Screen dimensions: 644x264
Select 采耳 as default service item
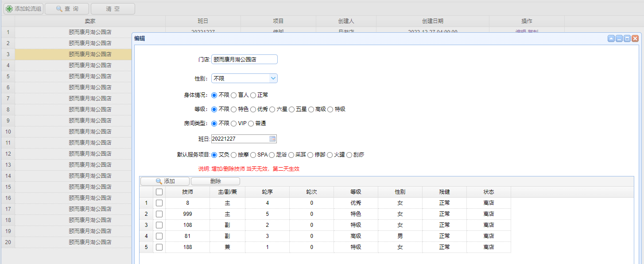pos(291,155)
